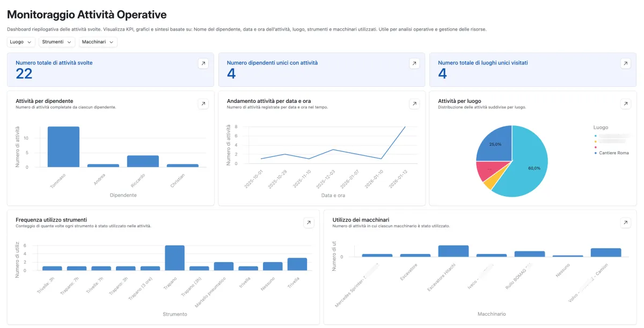
Task: Click the Trapano (3 ore) bar
Action: (150, 268)
